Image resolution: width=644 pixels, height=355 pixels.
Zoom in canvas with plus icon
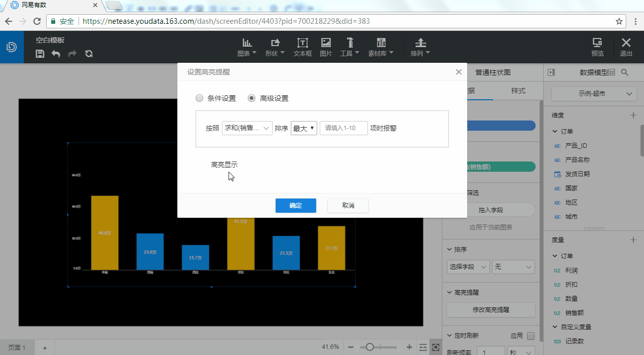click(409, 347)
